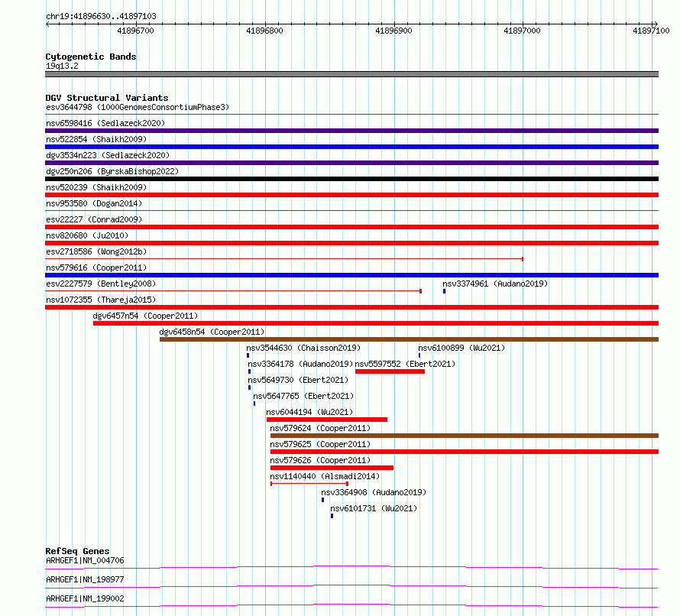This screenshot has height=616, width=680.
Task: Click the blue nsv5647765 marker
Action: tap(254, 404)
